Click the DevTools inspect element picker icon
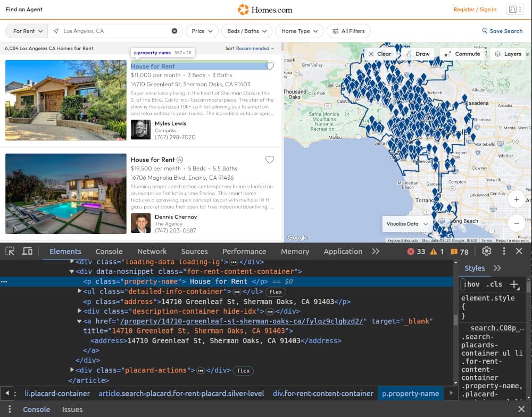 [10, 252]
